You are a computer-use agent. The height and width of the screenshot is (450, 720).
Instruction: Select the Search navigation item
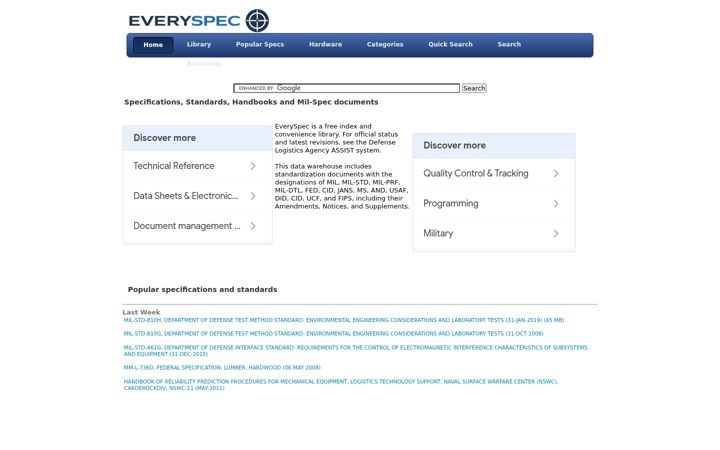[x=509, y=45]
